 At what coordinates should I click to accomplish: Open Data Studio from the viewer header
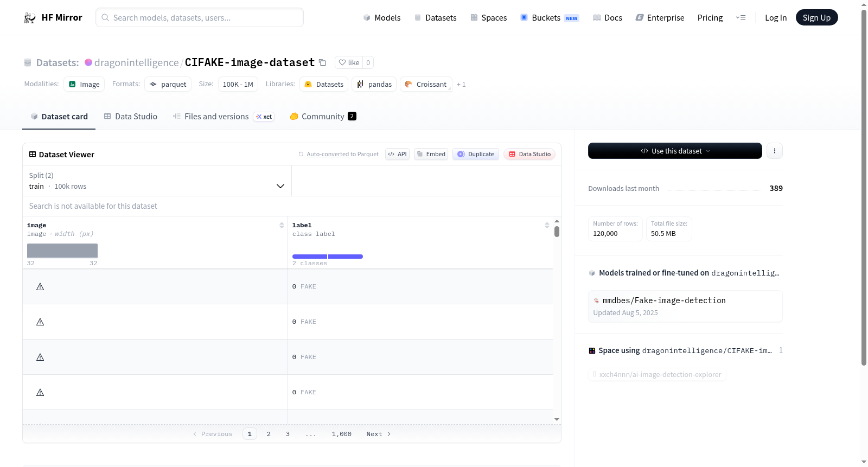point(529,154)
